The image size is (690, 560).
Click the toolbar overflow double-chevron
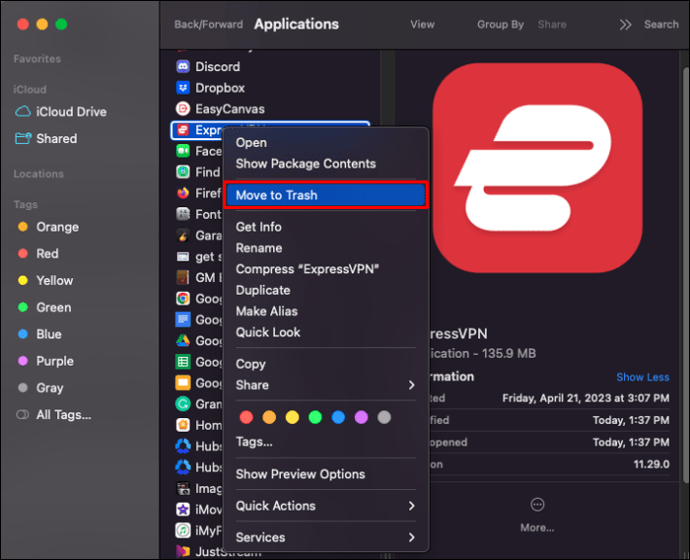625,25
